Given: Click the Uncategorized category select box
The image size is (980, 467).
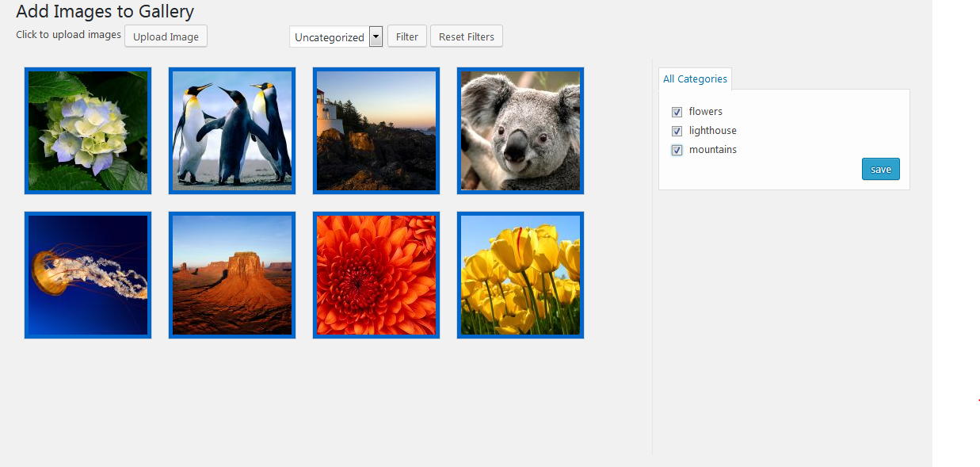Looking at the screenshot, I should point(336,36).
